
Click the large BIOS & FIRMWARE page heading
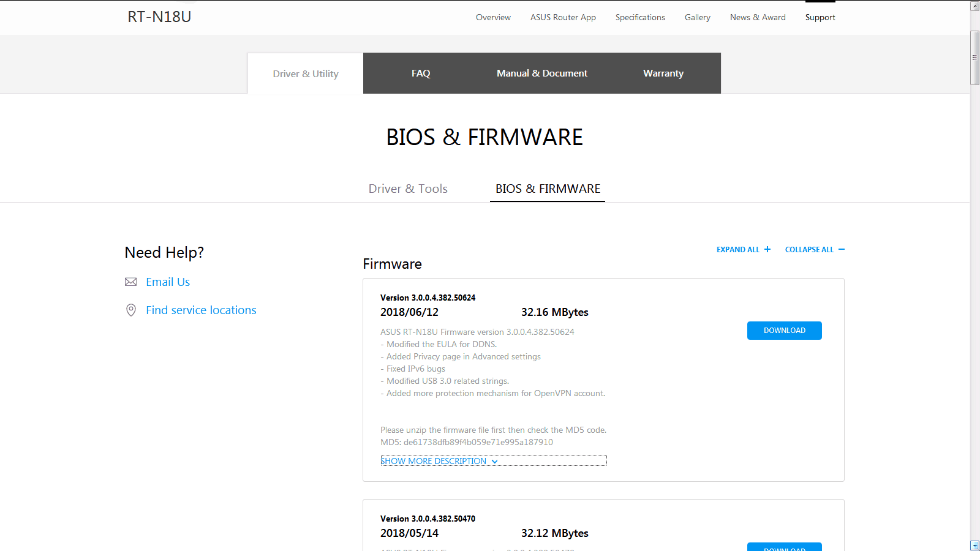[x=484, y=137]
